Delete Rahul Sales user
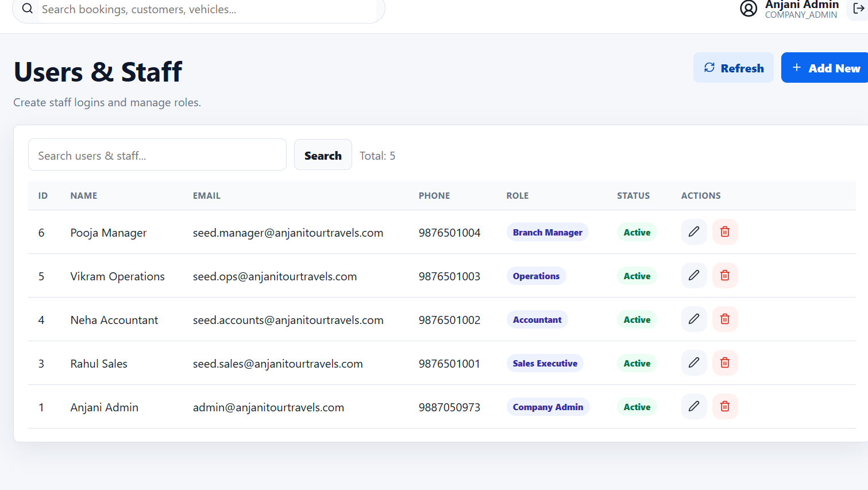The image size is (868, 490). (x=725, y=363)
